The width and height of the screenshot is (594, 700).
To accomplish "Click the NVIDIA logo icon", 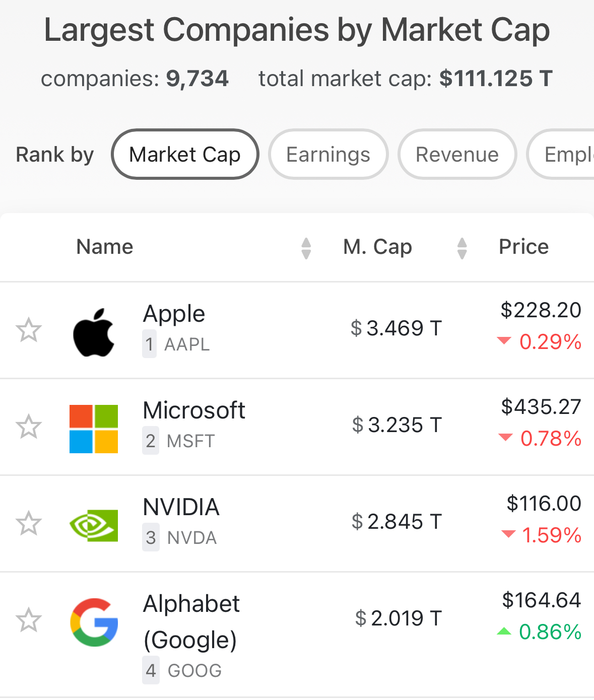I will pyautogui.click(x=94, y=525).
